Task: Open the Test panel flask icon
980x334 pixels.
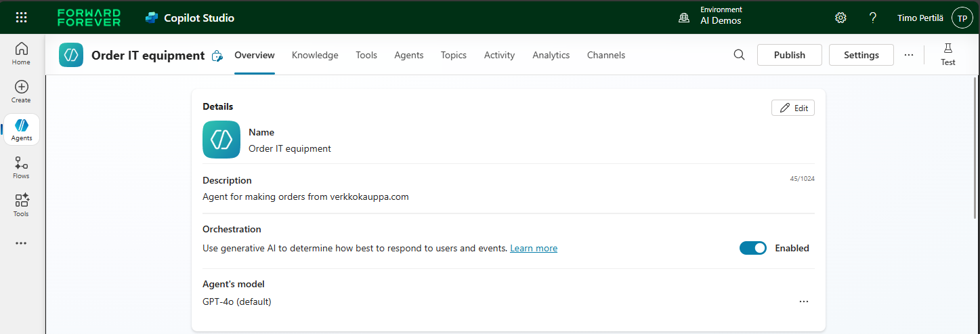Action: 947,54
